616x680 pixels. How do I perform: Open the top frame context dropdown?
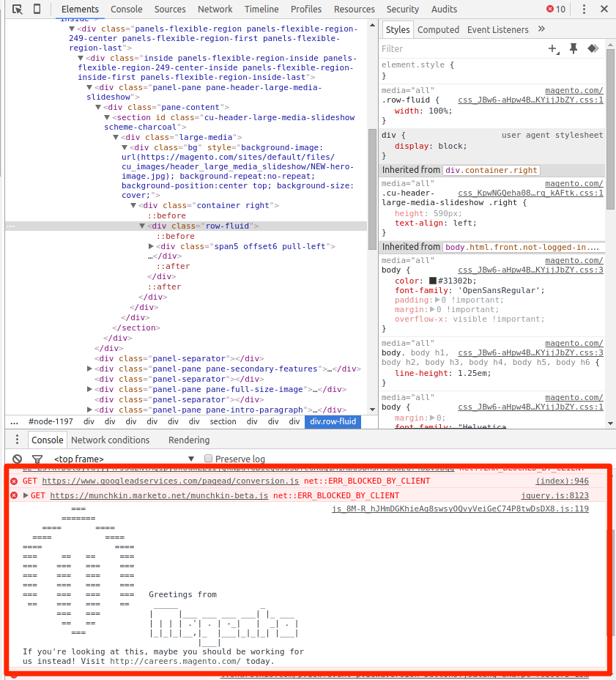point(124,459)
